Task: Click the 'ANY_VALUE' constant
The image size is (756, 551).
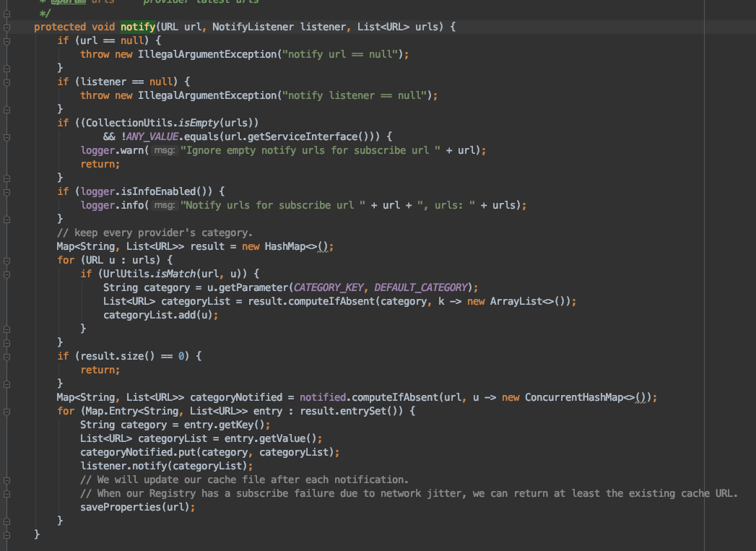Action: coord(152,137)
